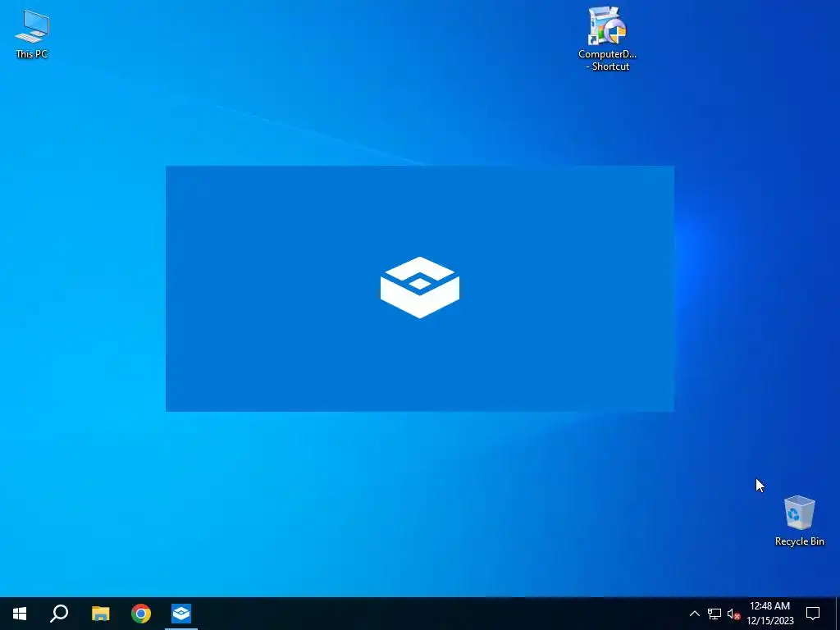
Task: Click the Windows Sandbox splash logo
Action: pyautogui.click(x=420, y=288)
